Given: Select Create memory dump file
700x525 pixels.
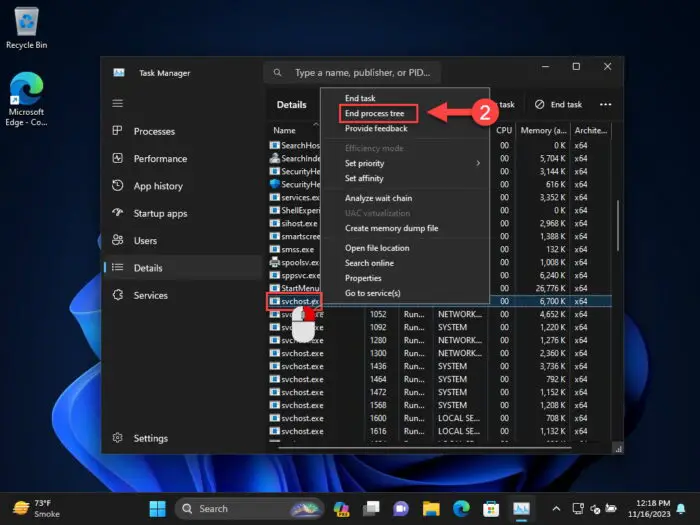Looking at the screenshot, I should point(391,228).
